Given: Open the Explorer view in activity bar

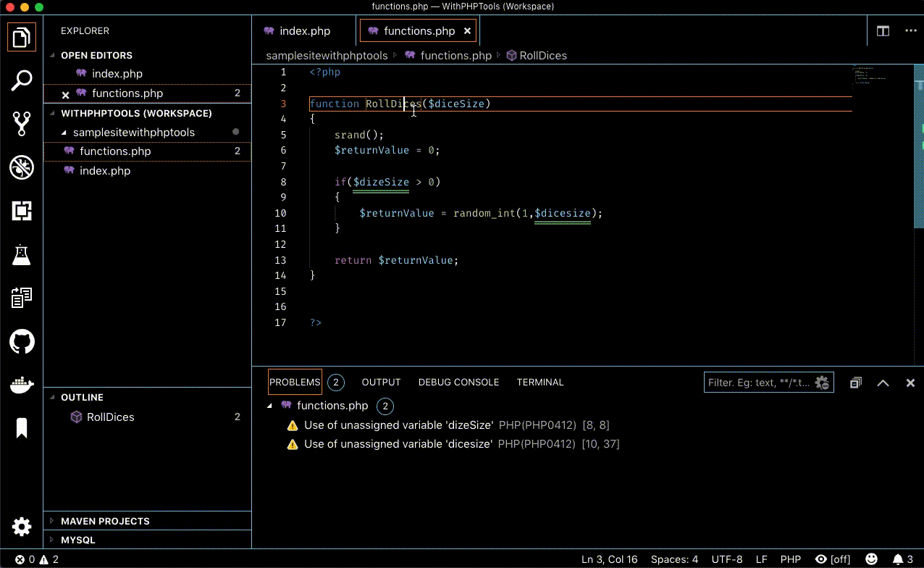Looking at the screenshot, I should tap(22, 36).
